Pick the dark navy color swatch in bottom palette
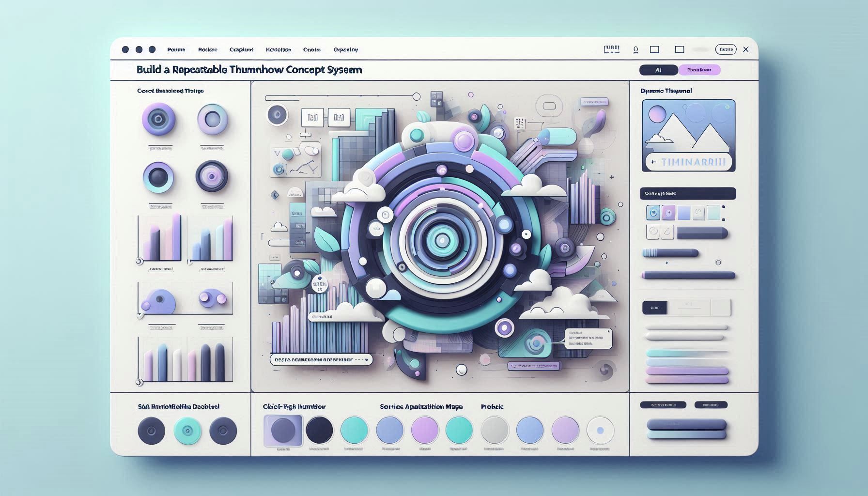 click(320, 430)
